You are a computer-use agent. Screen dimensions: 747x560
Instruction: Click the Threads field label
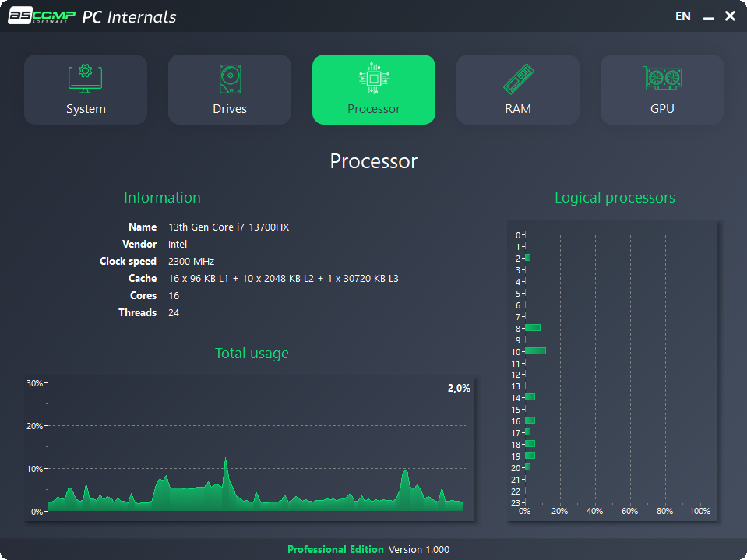[138, 313]
